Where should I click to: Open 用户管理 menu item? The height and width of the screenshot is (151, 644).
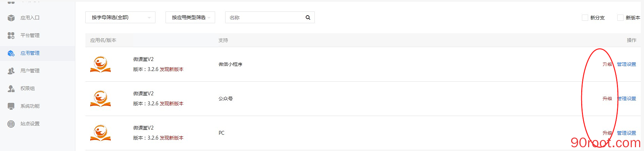pos(30,71)
